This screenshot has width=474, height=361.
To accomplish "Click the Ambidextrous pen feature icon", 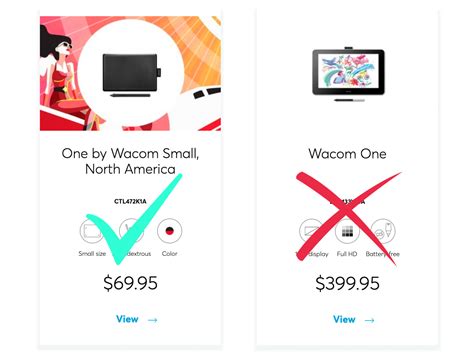I will pos(131,231).
